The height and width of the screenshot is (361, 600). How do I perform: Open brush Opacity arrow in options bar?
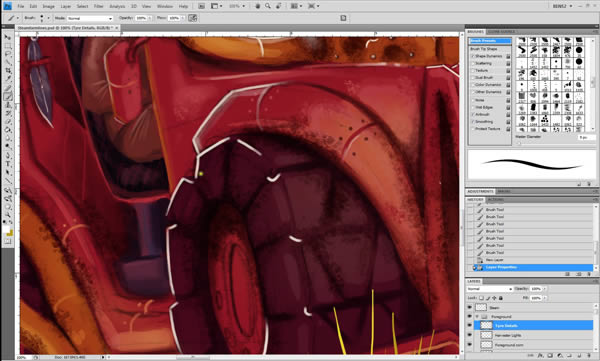click(150, 18)
